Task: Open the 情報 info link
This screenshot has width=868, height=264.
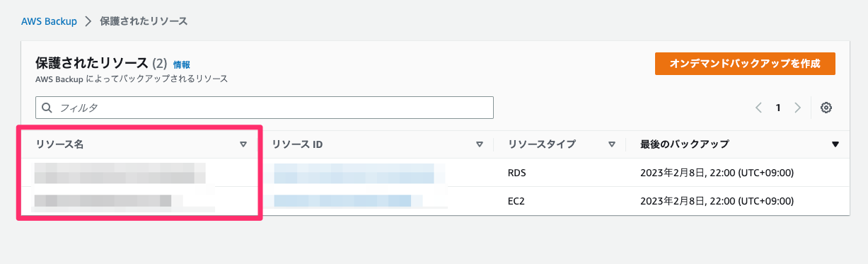Action: [182, 64]
